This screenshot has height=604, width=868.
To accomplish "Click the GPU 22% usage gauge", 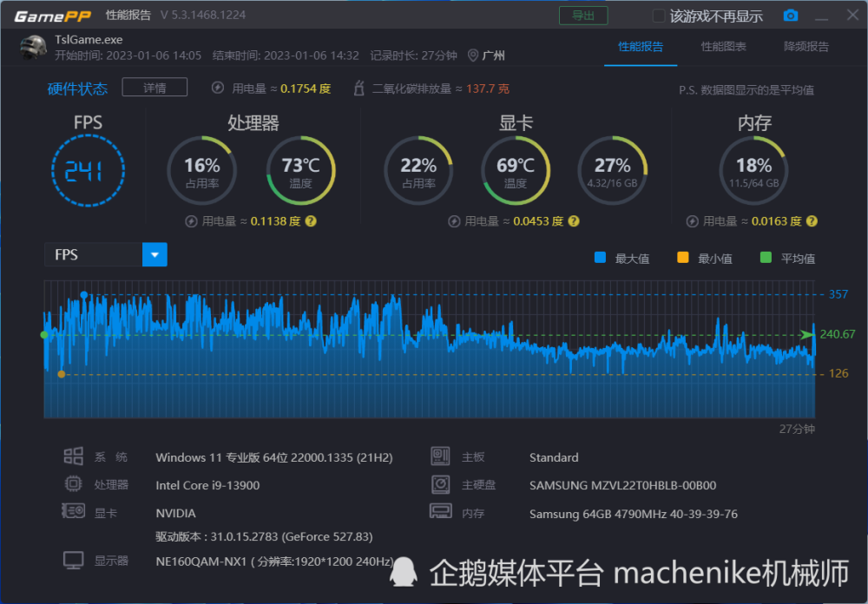I will pyautogui.click(x=418, y=170).
